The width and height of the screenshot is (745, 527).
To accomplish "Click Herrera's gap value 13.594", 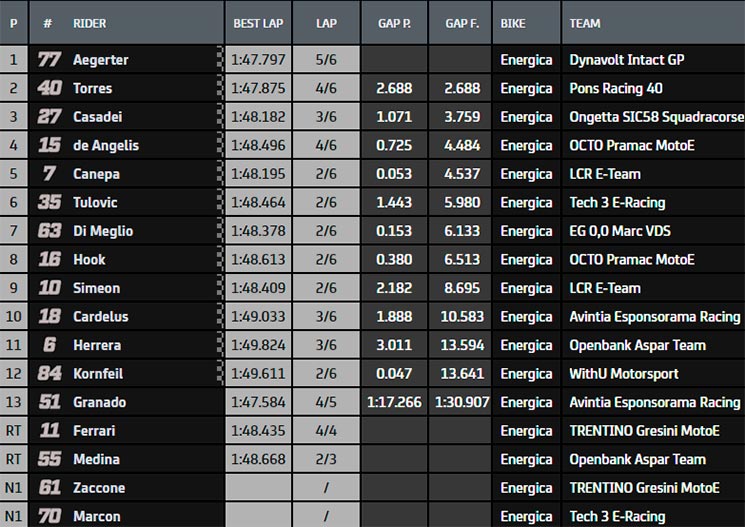I will [462, 345].
